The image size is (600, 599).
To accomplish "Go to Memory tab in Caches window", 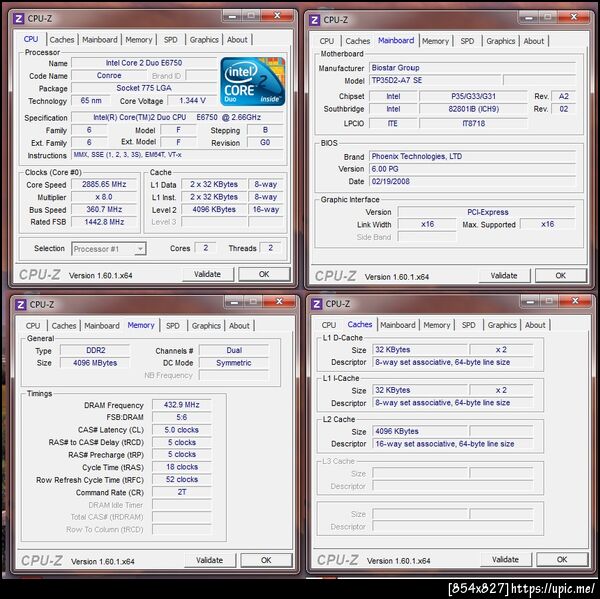I will click(437, 325).
